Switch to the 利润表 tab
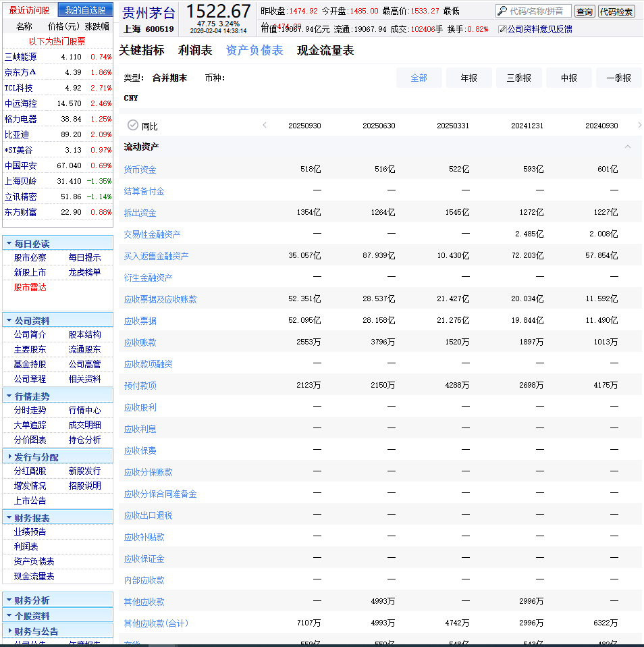 click(x=195, y=51)
